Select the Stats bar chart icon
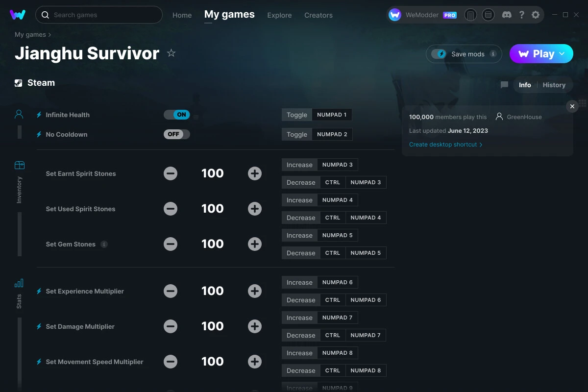The height and width of the screenshot is (392, 588). 19,283
